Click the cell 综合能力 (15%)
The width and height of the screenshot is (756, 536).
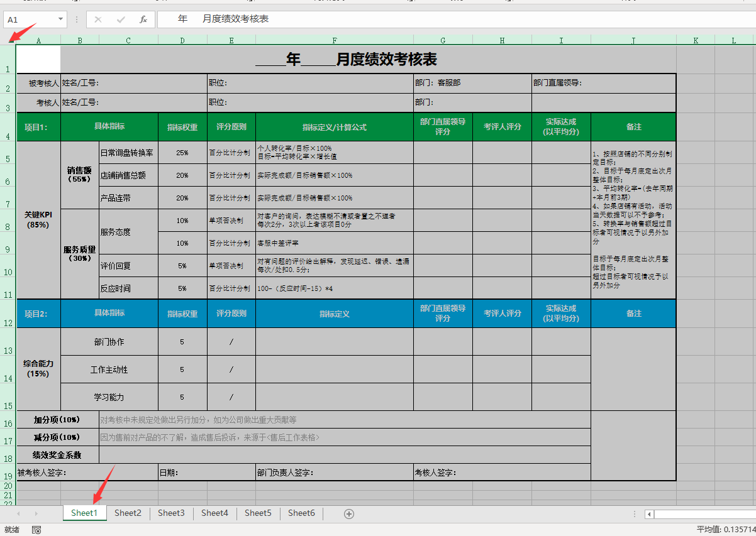click(x=39, y=369)
